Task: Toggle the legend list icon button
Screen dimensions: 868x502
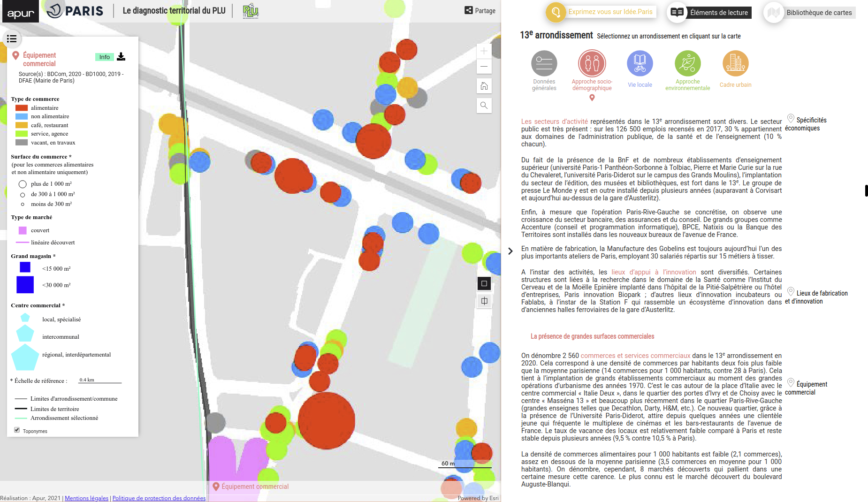Action: [12, 39]
